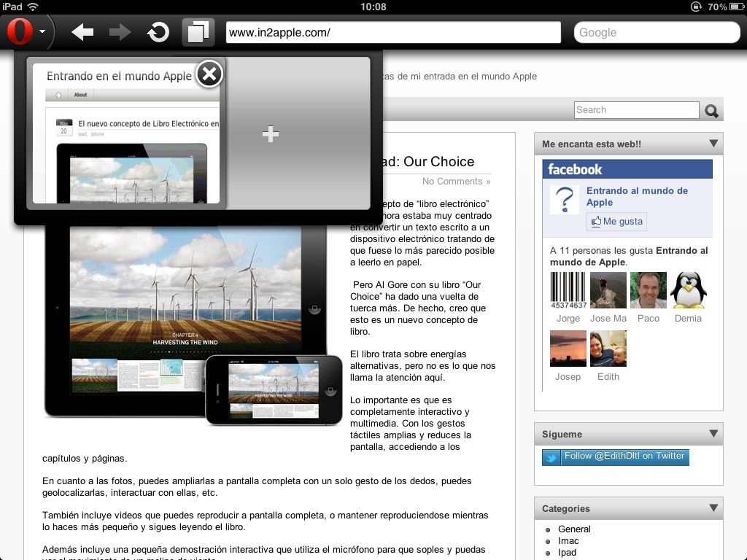The image size is (747, 560).
Task: Tap the 10:08 clock in status bar
Action: point(373,7)
